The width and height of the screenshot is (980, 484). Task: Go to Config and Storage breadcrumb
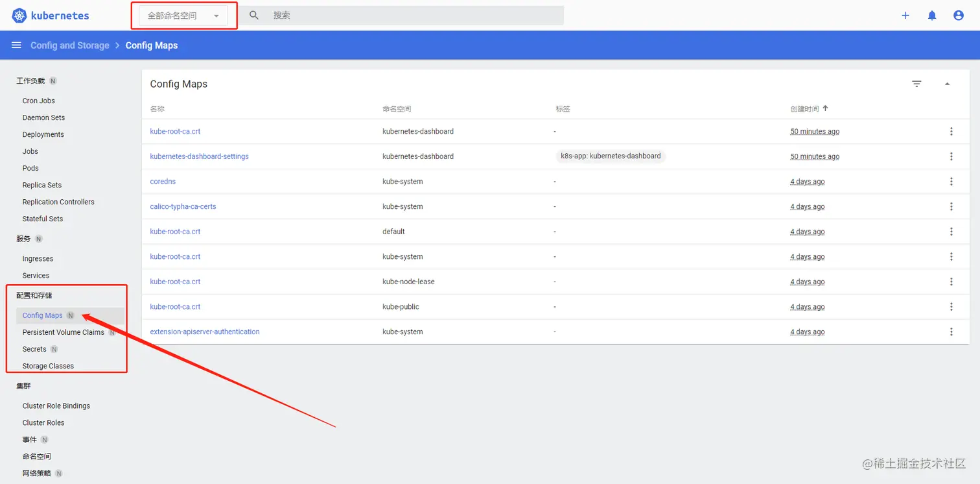(70, 45)
